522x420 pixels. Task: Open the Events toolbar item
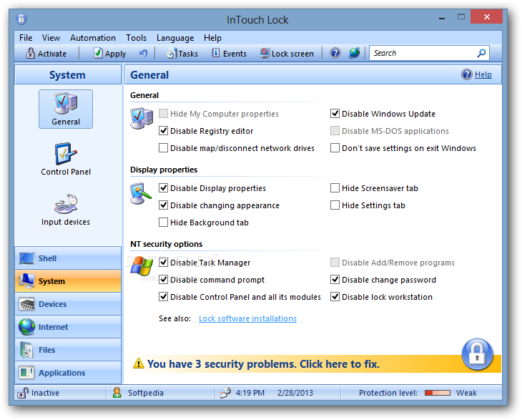229,53
